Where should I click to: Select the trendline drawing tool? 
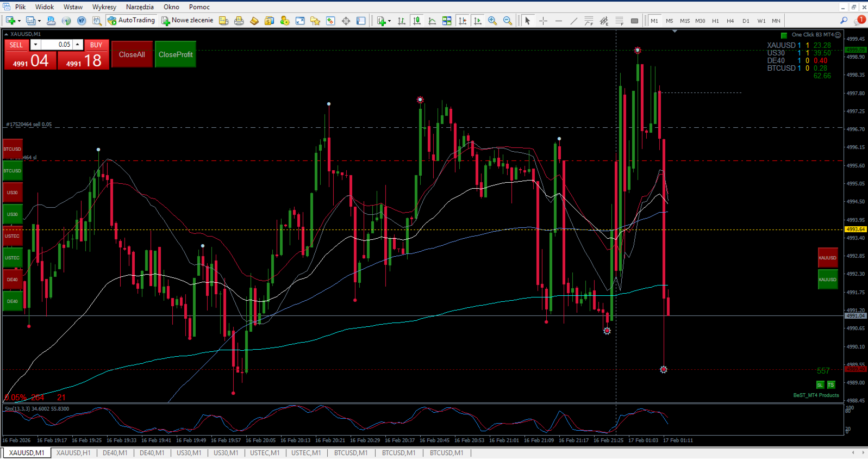tap(574, 21)
